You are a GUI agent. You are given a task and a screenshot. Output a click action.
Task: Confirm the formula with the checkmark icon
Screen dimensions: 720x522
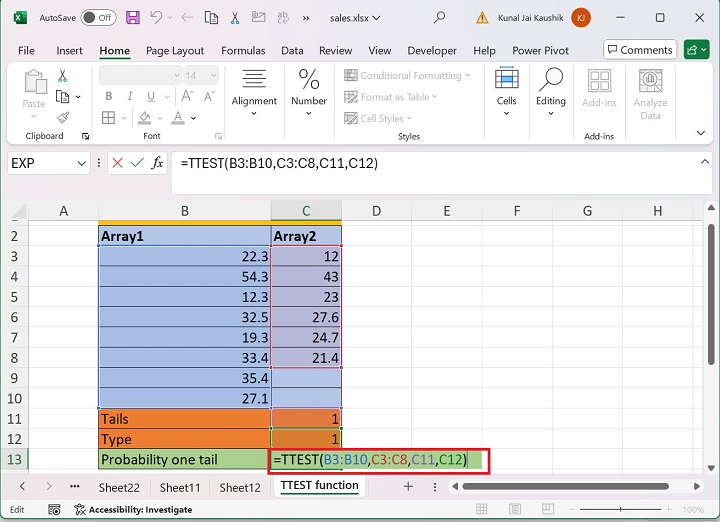(x=137, y=163)
